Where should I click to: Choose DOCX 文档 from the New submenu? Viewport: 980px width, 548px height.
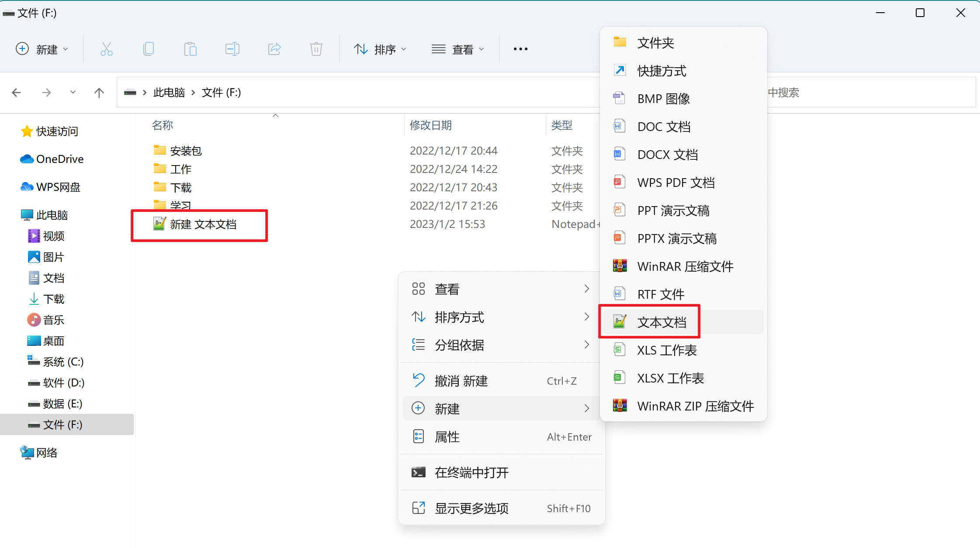(667, 154)
